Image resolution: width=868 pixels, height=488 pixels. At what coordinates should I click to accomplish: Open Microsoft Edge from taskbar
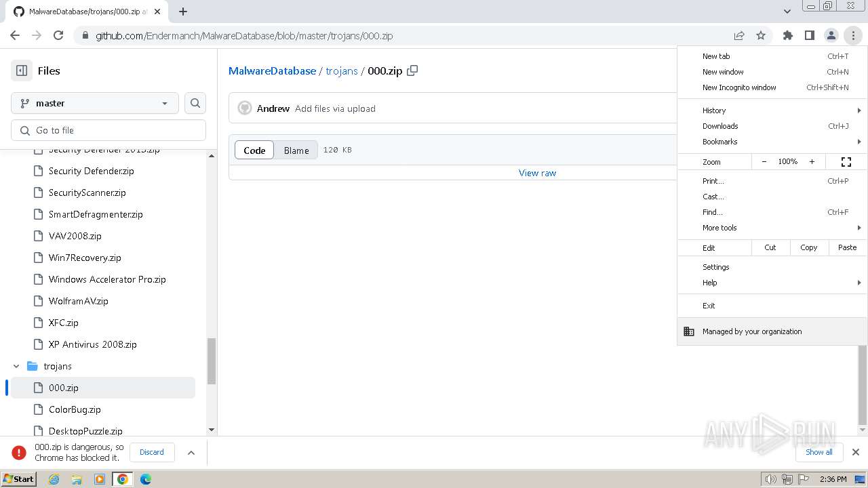[146, 479]
